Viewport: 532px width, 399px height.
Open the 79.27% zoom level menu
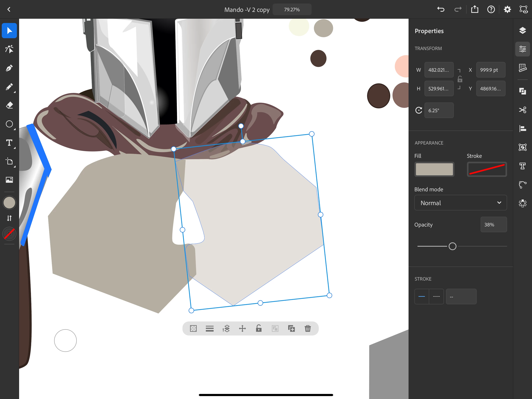pyautogui.click(x=292, y=10)
